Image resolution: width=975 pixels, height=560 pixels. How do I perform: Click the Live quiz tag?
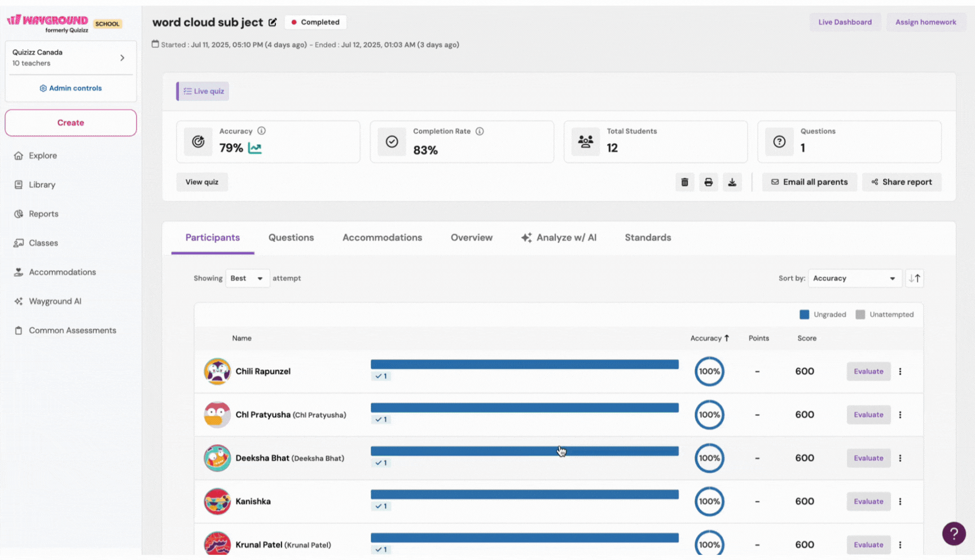tap(203, 91)
